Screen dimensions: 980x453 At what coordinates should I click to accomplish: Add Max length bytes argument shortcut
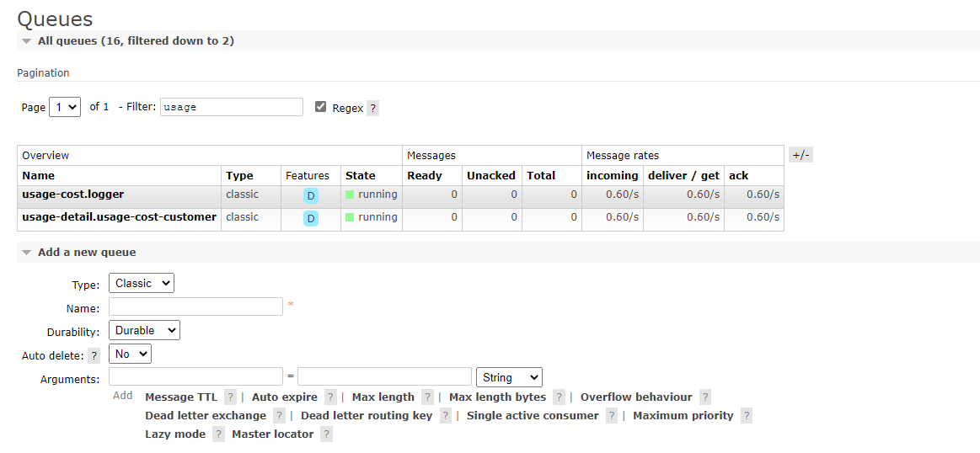tap(497, 397)
